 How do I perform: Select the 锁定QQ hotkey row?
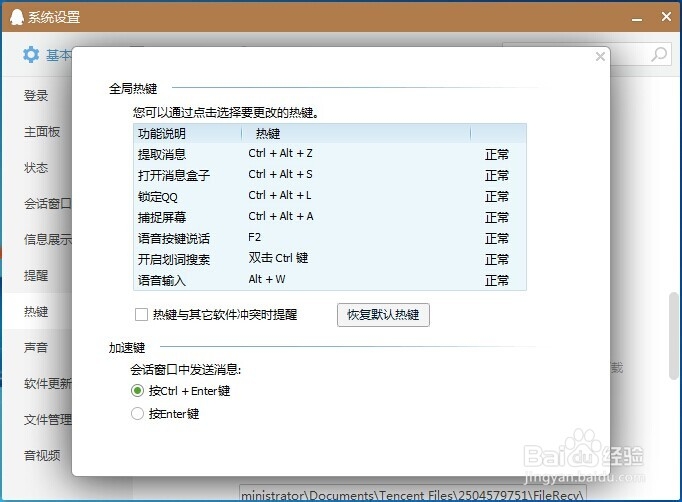click(x=330, y=196)
